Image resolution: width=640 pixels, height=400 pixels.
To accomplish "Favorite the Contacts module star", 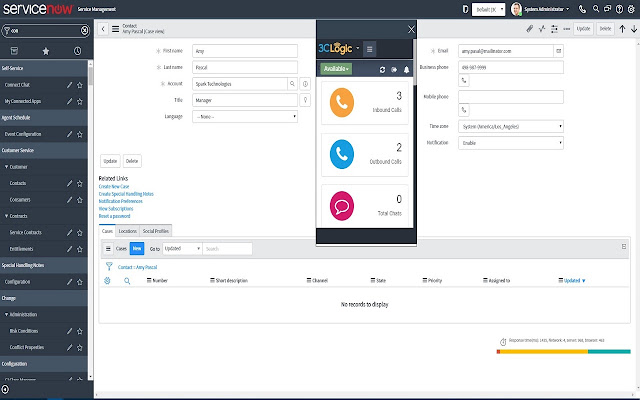I will click(80, 184).
